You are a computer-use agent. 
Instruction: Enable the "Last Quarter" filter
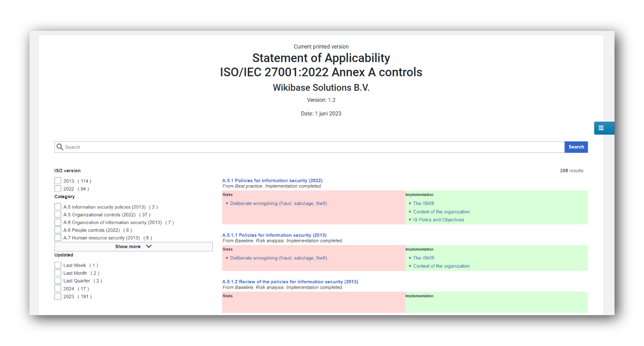click(58, 280)
